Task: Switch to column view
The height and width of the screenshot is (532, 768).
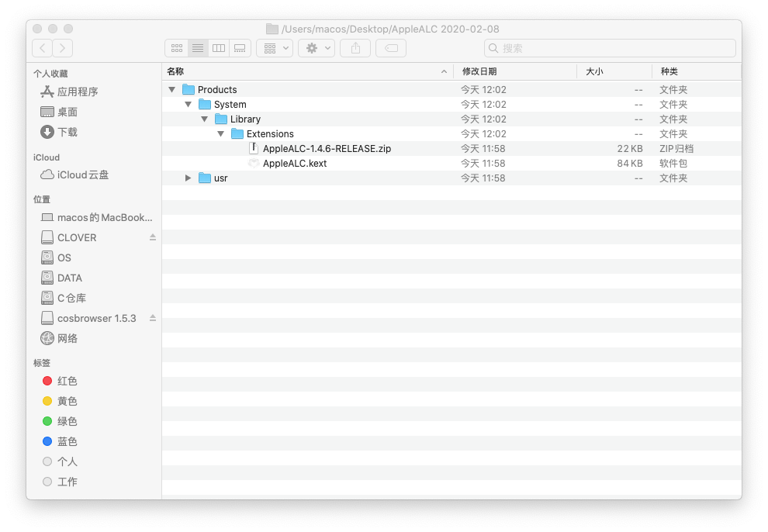Action: point(219,48)
